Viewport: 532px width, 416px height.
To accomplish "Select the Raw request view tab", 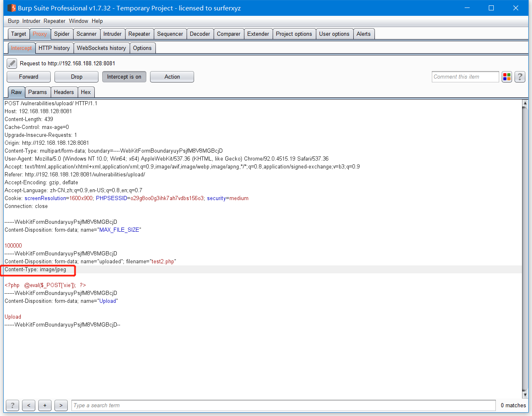I will click(x=17, y=92).
